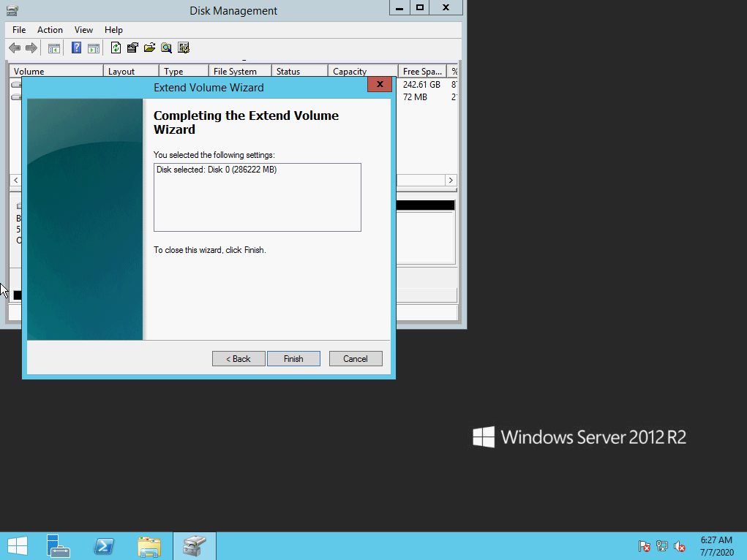Click the Back button in the wizard

click(239, 358)
